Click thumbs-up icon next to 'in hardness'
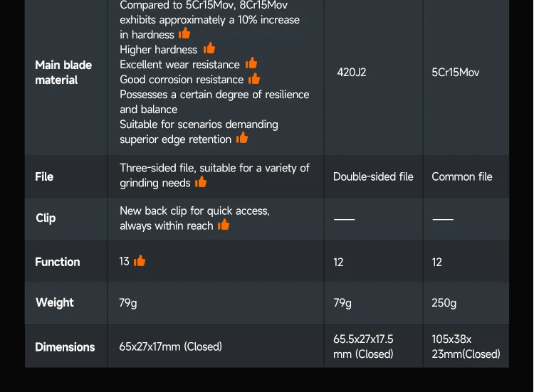534x392 pixels. point(184,33)
